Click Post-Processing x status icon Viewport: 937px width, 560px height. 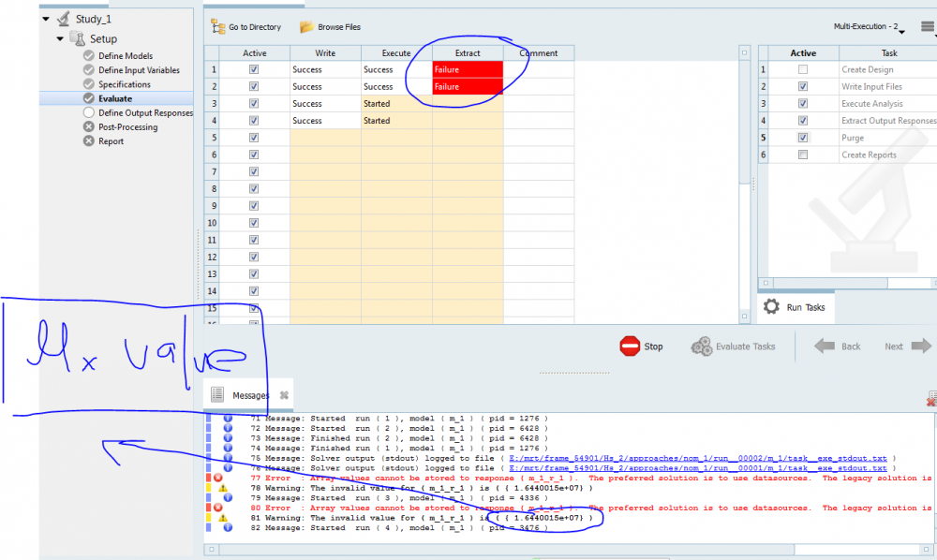(89, 126)
